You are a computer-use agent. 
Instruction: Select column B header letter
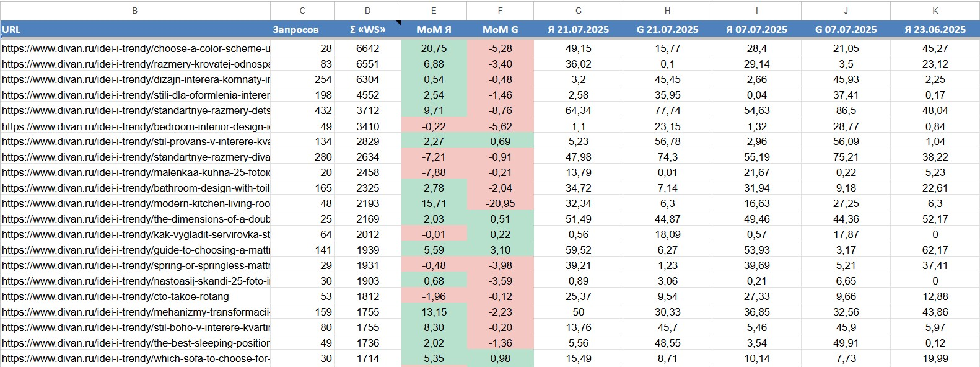coord(135,11)
